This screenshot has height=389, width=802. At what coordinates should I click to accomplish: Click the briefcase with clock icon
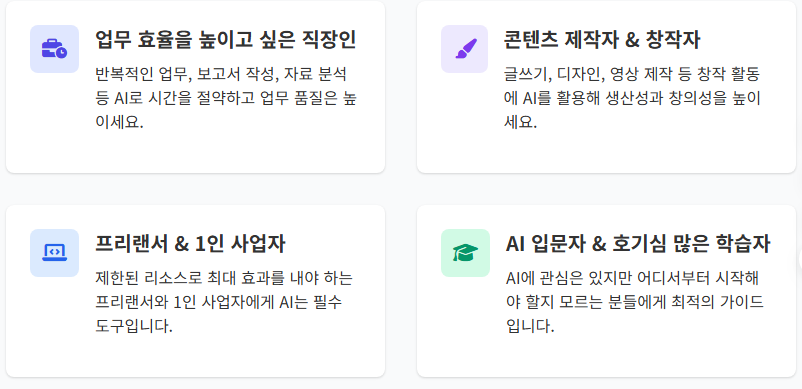54,49
